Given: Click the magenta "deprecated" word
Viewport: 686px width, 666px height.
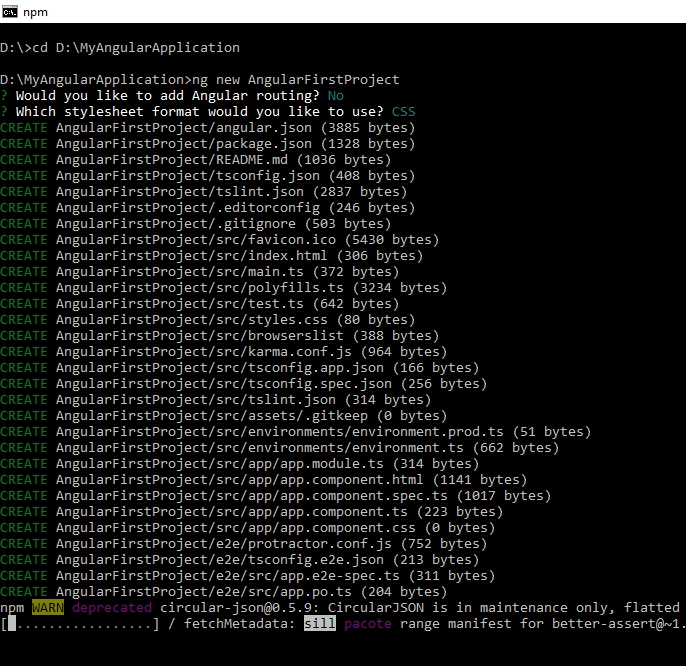Looking at the screenshot, I should [112, 607].
